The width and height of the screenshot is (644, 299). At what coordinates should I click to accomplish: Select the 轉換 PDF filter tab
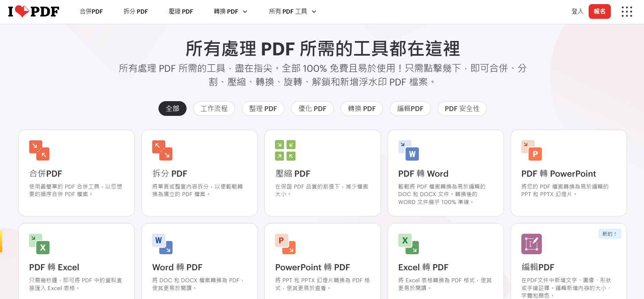[x=362, y=109]
